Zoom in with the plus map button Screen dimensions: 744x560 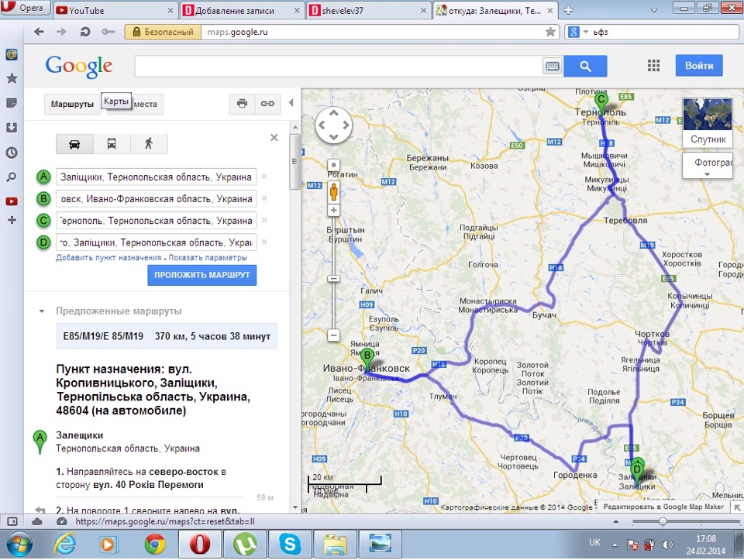333,210
